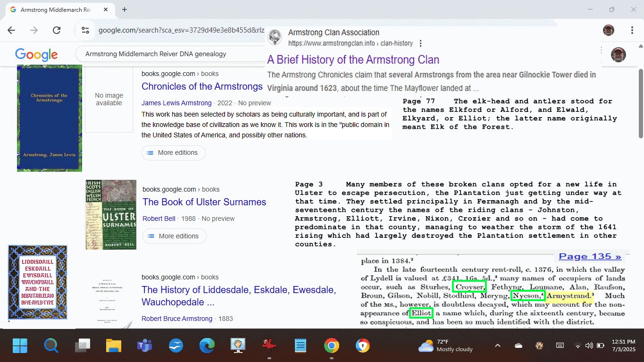Open the Google account avatar
The image size is (644, 362).
point(618,54)
